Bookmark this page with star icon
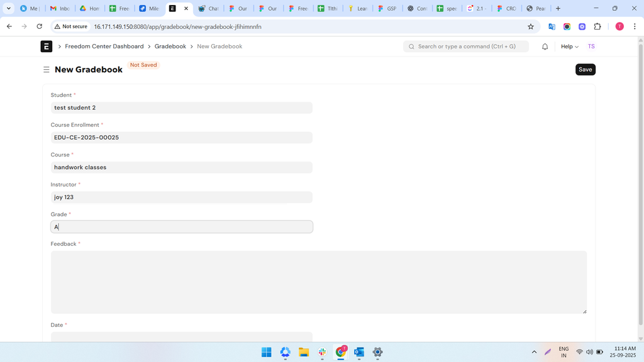This screenshot has width=644, height=362. tap(531, 27)
